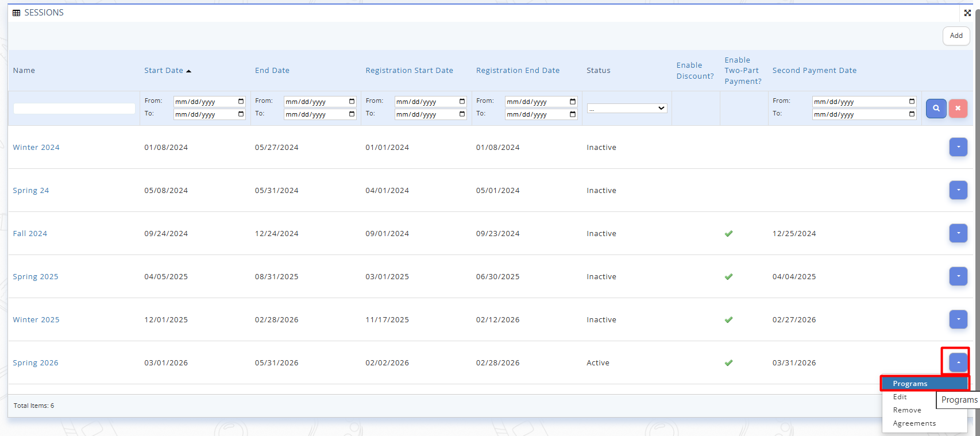
Task: Open calendar picker for Second Payment Date From
Action: point(912,102)
